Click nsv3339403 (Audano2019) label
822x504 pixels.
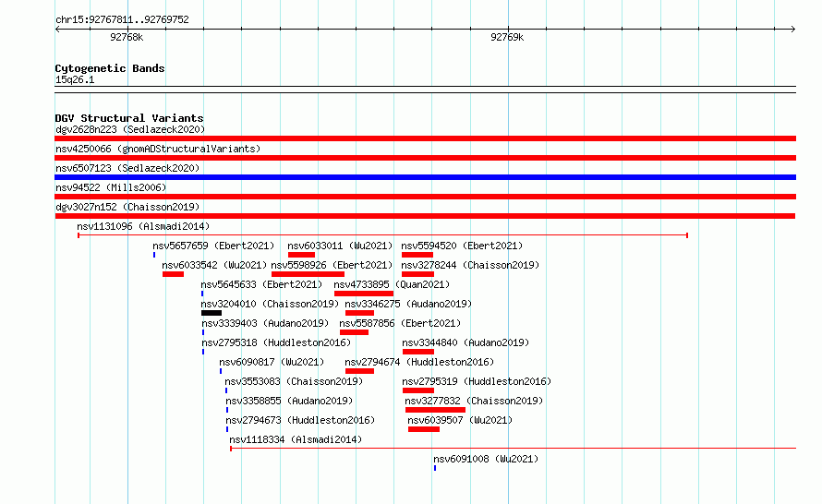265,323
